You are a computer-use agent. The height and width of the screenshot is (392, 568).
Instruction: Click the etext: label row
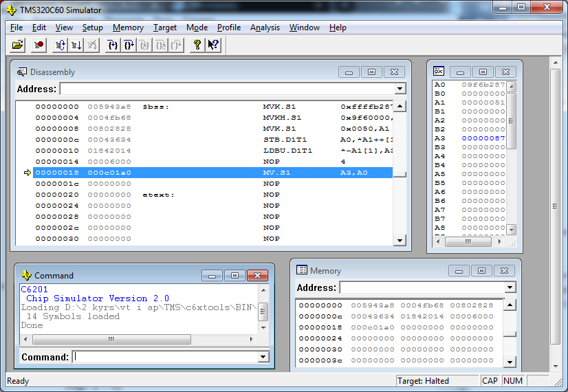[x=212, y=195]
